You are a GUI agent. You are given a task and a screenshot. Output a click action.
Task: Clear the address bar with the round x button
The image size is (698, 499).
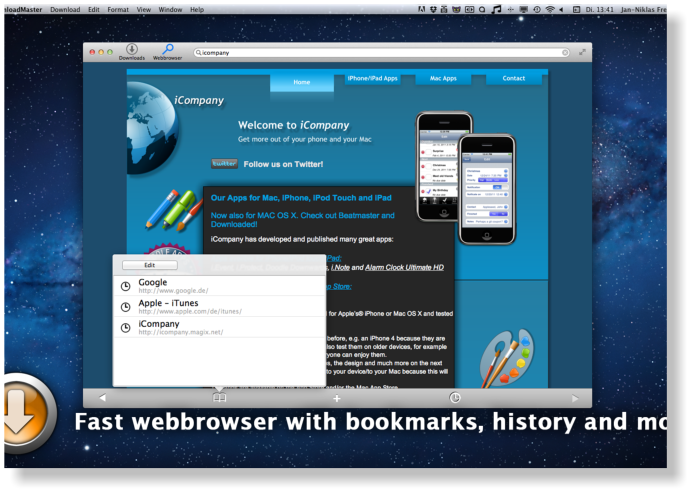[x=565, y=53]
